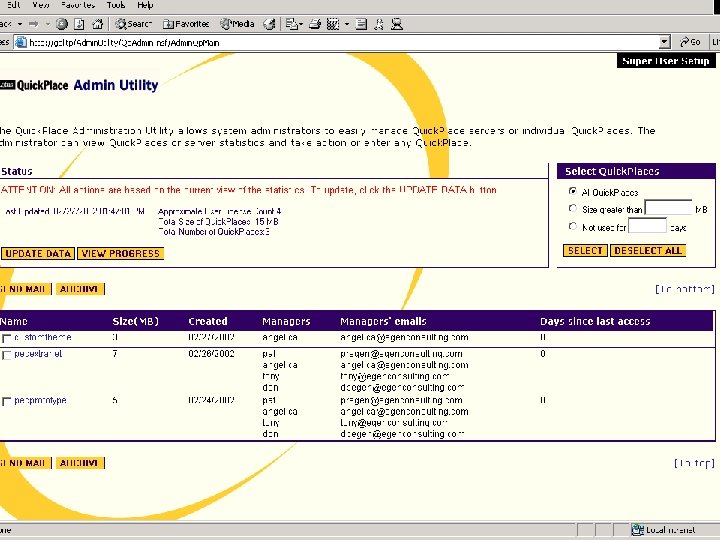Image resolution: width=720 pixels, height=540 pixels.
Task: Click the Days since last access header
Action: pyautogui.click(x=595, y=321)
